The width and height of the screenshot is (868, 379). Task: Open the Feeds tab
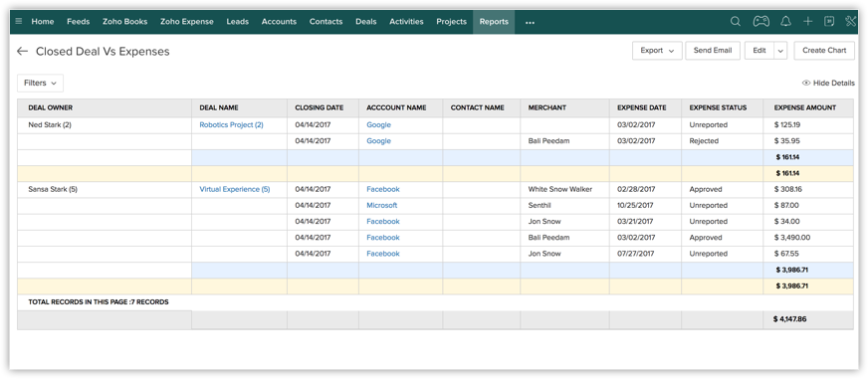pos(78,22)
